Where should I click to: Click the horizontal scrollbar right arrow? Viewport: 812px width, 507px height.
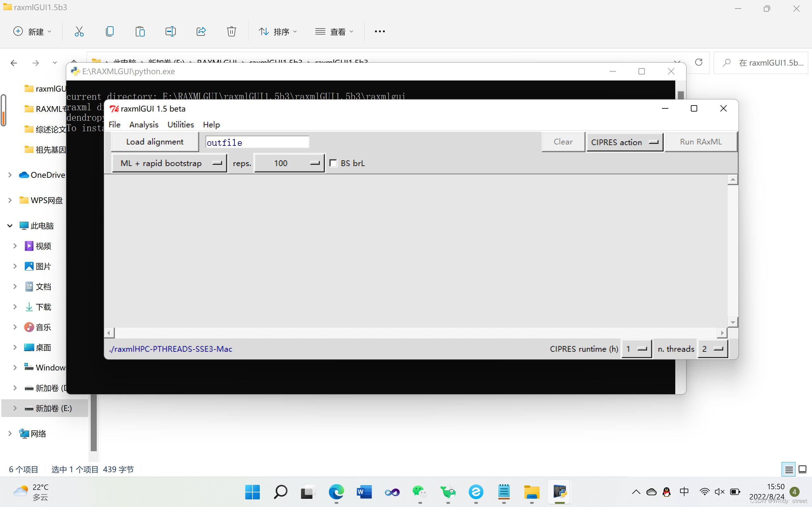click(722, 333)
